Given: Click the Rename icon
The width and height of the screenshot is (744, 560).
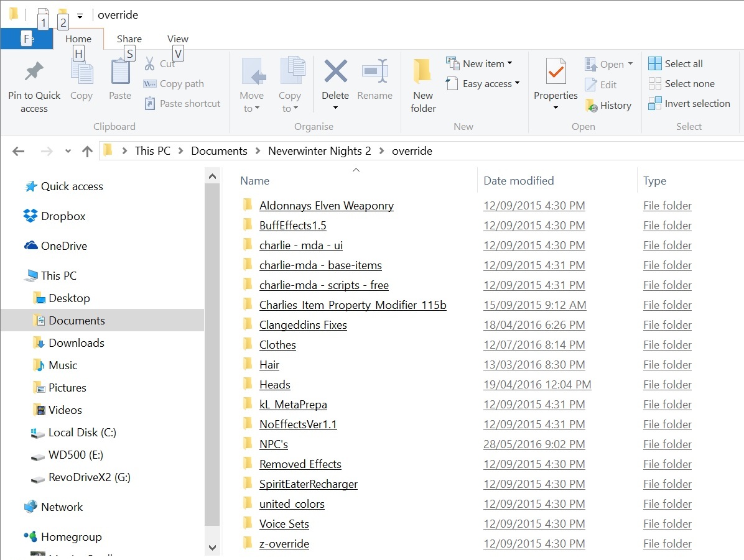Looking at the screenshot, I should coord(375,71).
